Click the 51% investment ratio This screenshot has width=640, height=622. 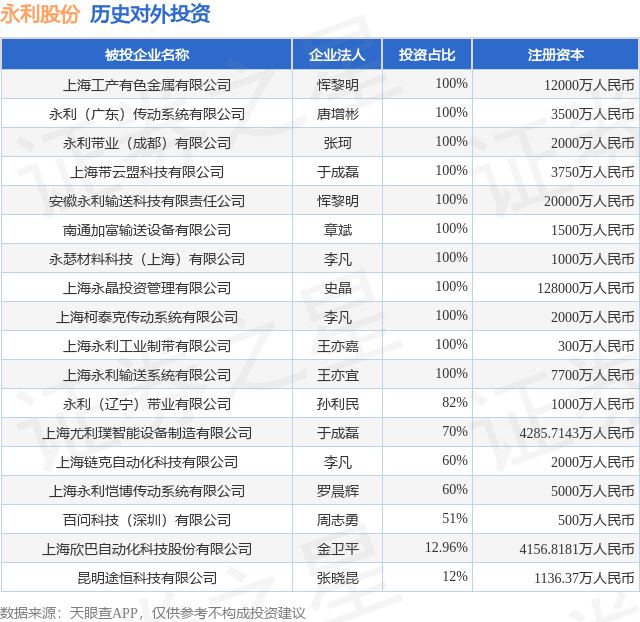pyautogui.click(x=455, y=518)
